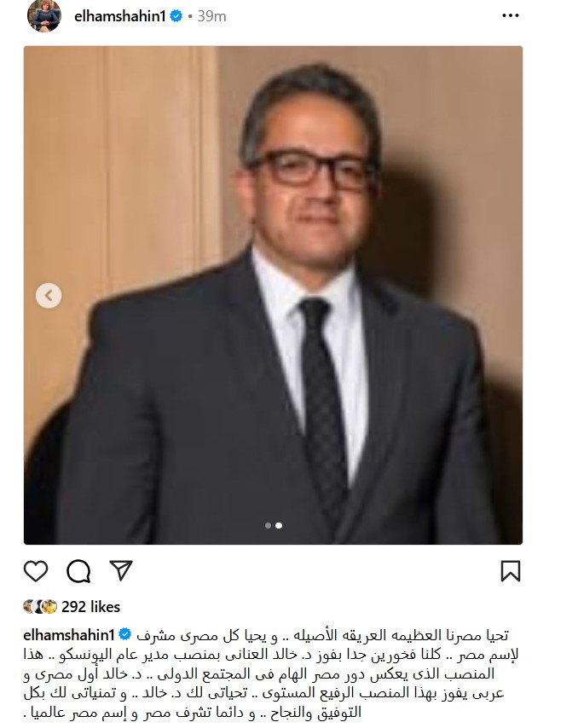
Task: Go to previous photo in carousel
Action: click(x=49, y=295)
